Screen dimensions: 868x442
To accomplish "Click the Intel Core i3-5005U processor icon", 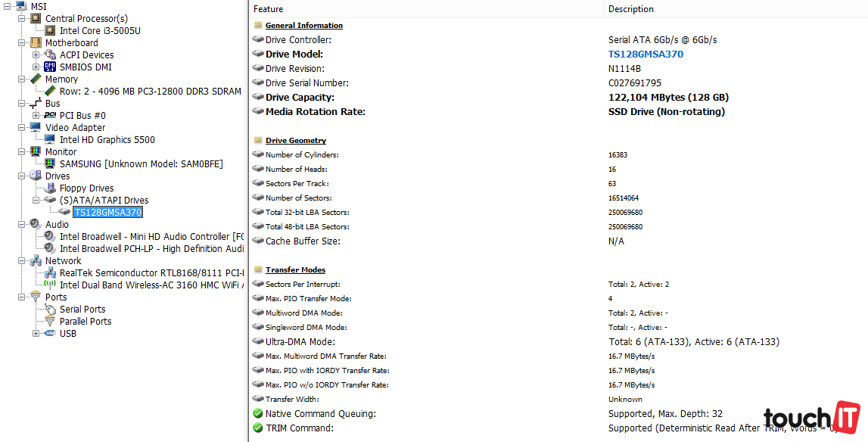I will pyautogui.click(x=50, y=31).
